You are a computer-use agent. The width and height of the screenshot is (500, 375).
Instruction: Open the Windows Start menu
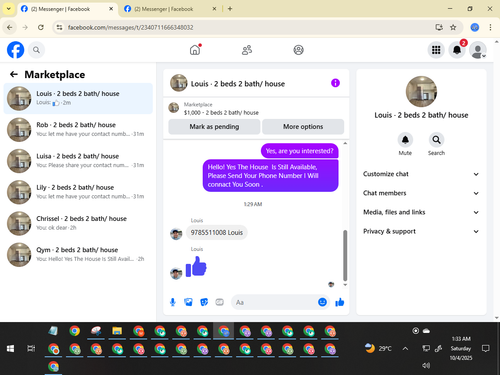point(10,349)
